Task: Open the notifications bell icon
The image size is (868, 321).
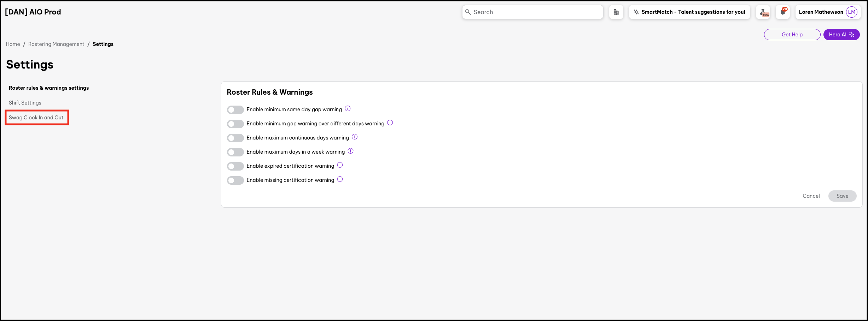Action: click(x=783, y=12)
